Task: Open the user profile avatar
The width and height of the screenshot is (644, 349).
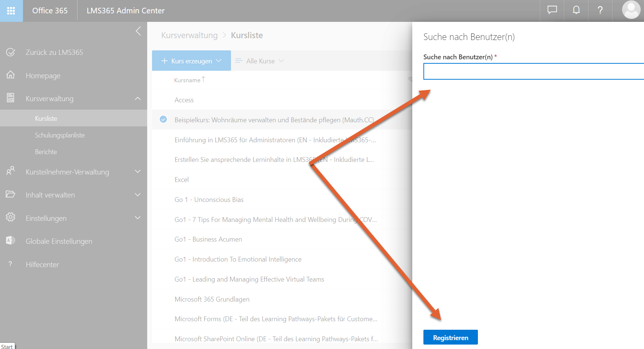Action: pos(631,10)
